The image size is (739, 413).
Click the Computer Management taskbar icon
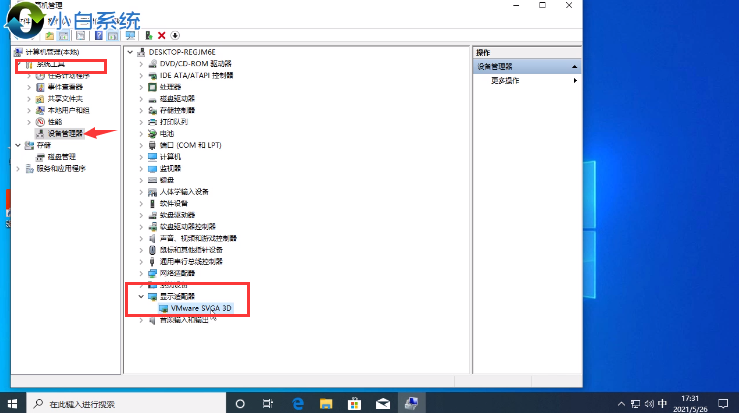(411, 404)
